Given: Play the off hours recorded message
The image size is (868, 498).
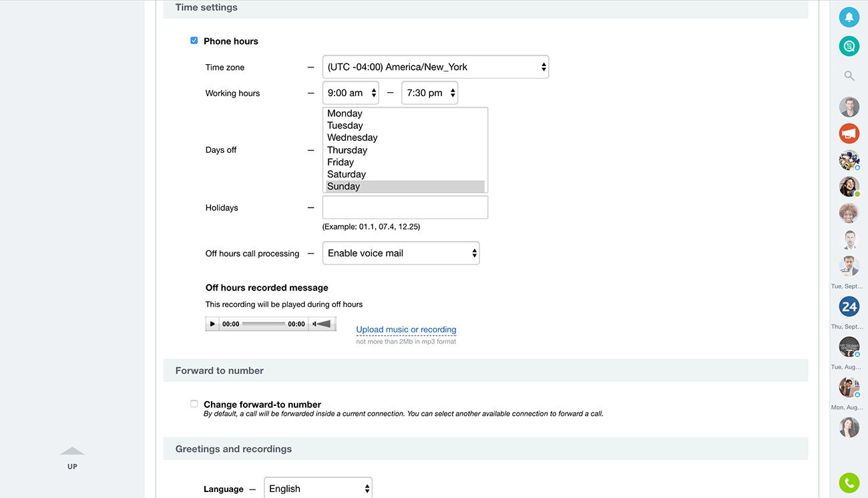Looking at the screenshot, I should (x=213, y=324).
